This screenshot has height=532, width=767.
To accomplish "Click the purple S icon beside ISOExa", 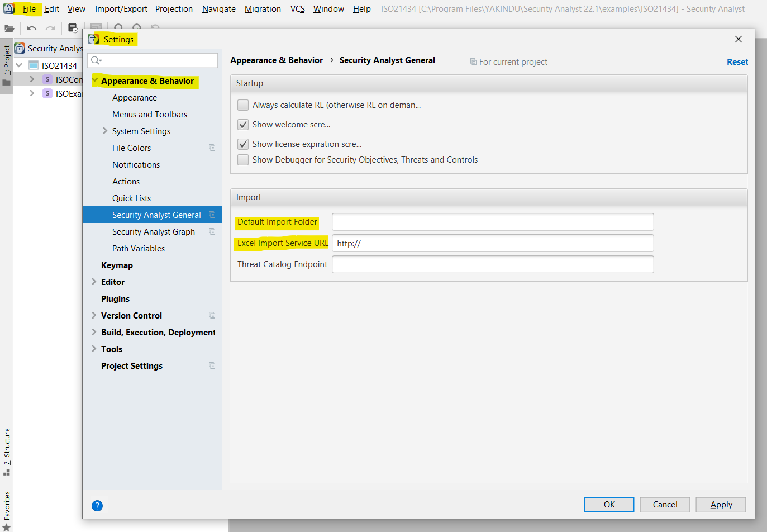I will tap(47, 93).
